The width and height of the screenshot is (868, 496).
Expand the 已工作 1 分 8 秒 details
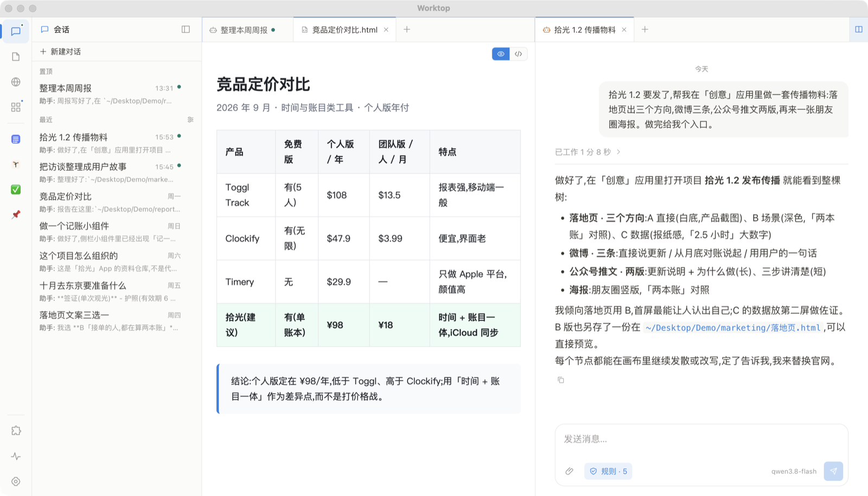tap(588, 152)
